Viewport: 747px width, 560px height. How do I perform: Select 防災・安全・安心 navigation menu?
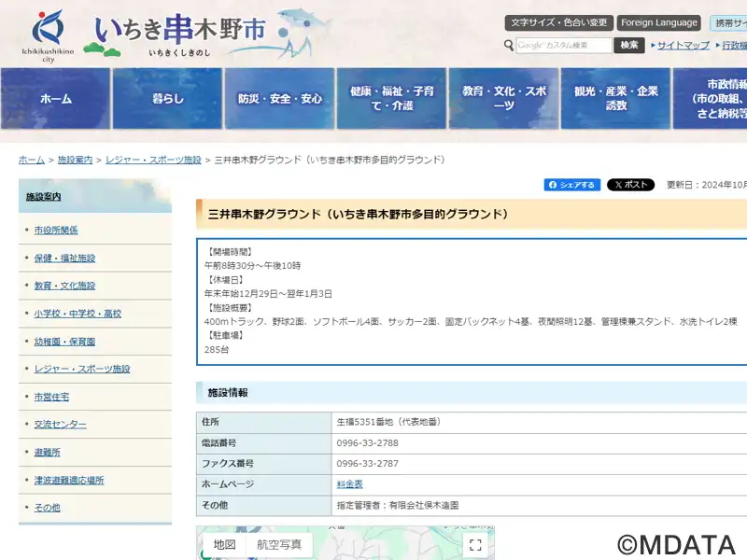(x=279, y=99)
